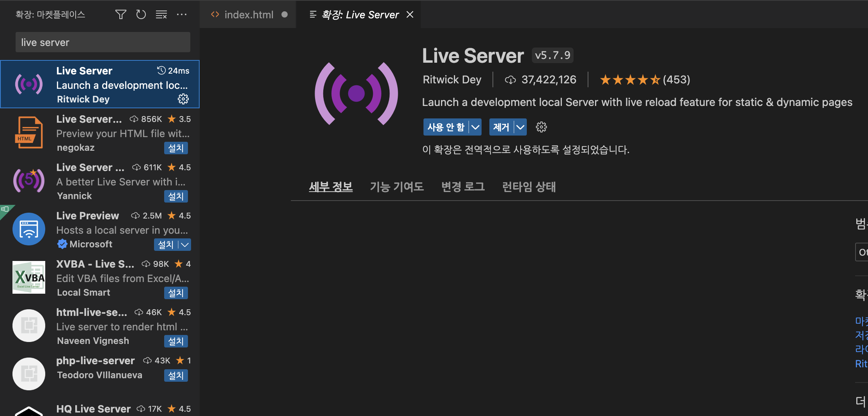
Task: Install Live Preview by Microsoft
Action: coord(166,245)
